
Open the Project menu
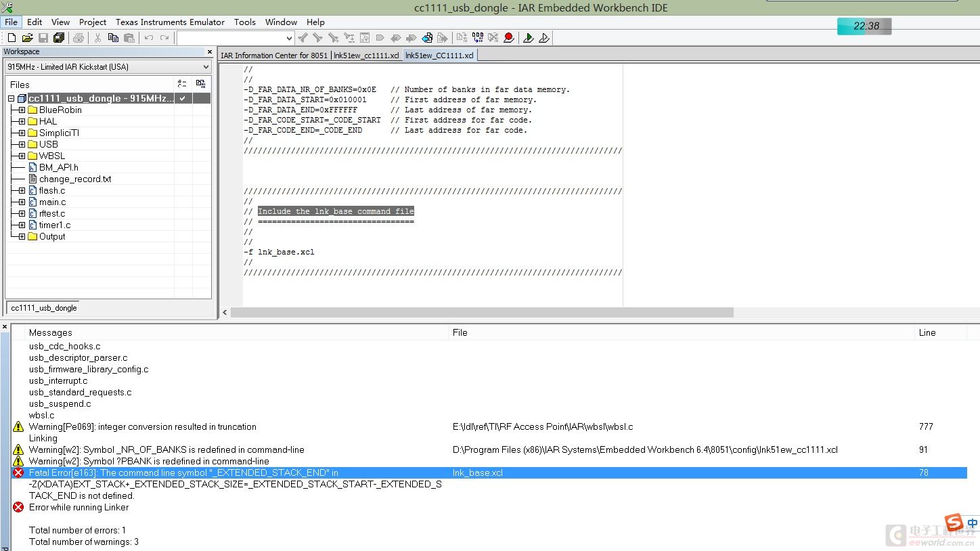[x=93, y=22]
